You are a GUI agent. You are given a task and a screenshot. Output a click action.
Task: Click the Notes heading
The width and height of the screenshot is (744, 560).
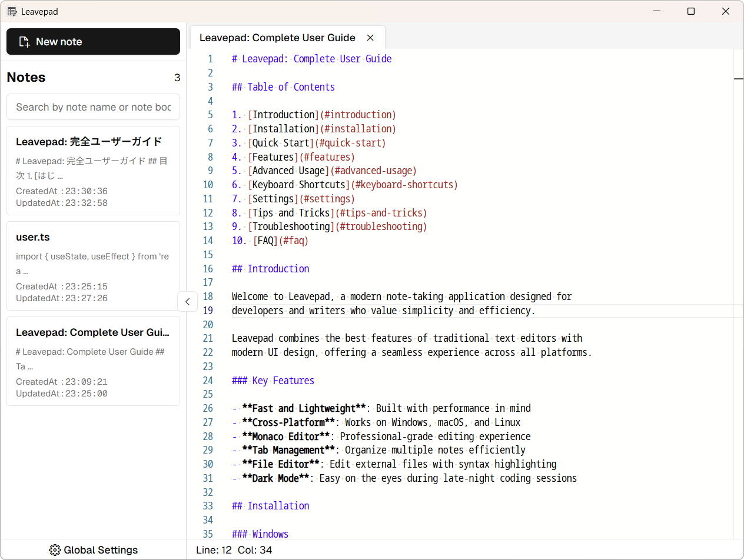[26, 78]
